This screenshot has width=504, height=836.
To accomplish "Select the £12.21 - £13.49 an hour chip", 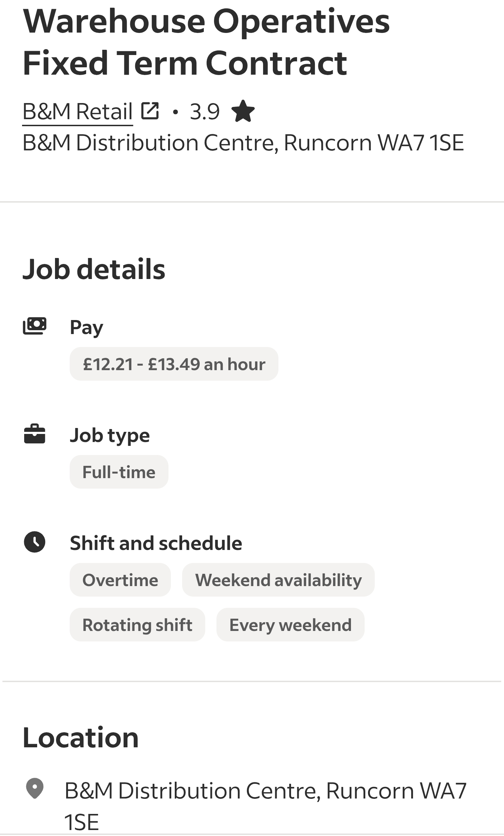I will click(174, 364).
